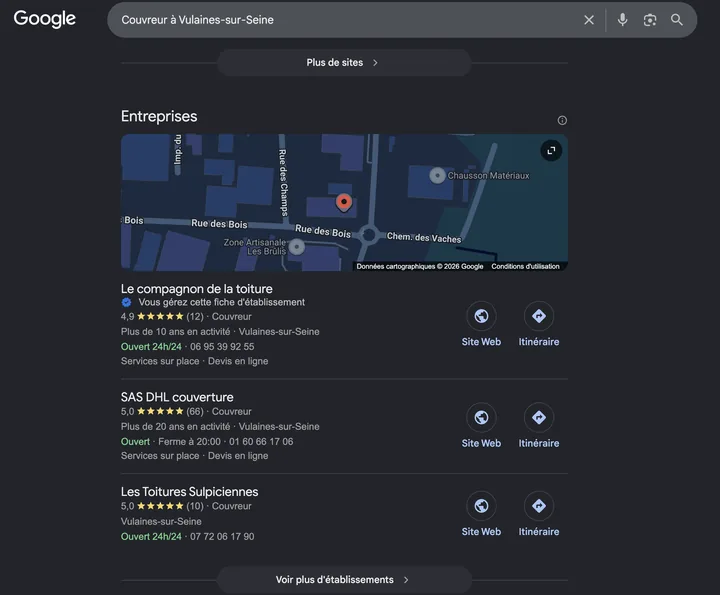Image resolution: width=720 pixels, height=595 pixels.
Task: Select phone number 06 95 39 92 55
Action: point(222,347)
